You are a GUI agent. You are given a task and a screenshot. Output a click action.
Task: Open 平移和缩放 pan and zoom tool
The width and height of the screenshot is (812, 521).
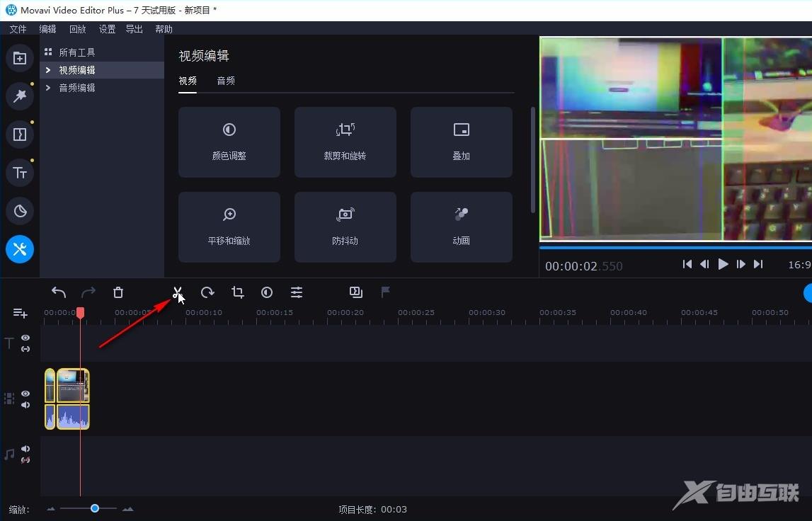[x=229, y=227]
